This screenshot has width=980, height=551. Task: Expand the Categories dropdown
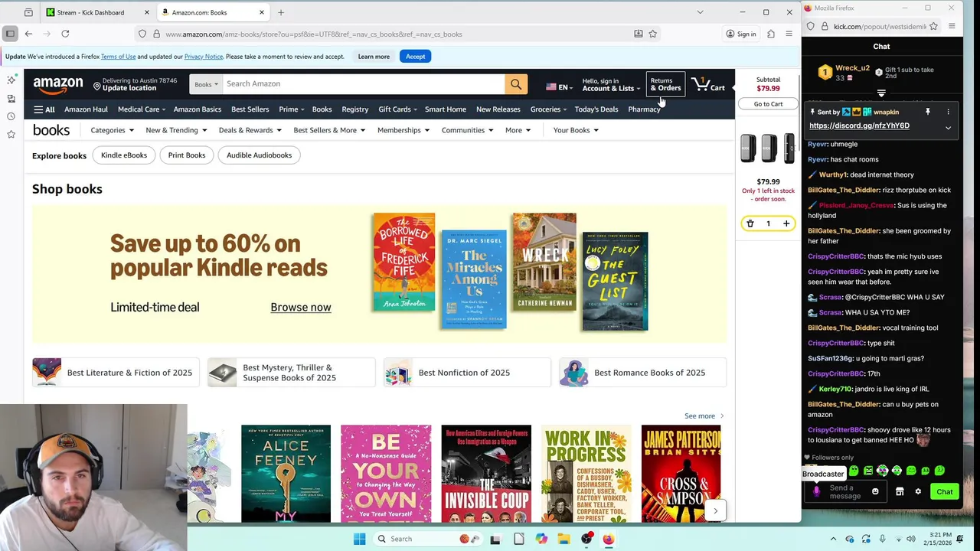(112, 130)
